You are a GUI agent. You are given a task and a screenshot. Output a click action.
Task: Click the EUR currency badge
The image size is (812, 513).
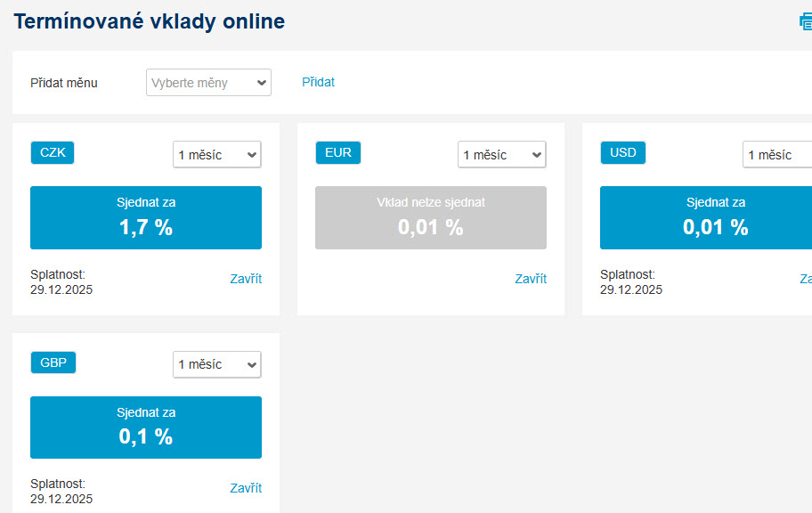[338, 153]
